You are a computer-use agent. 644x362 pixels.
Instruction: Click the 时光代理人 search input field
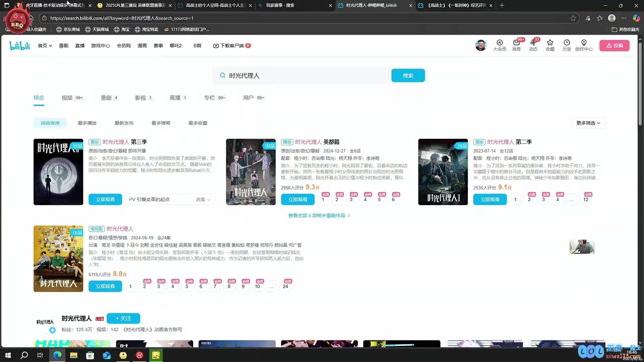tap(307, 75)
